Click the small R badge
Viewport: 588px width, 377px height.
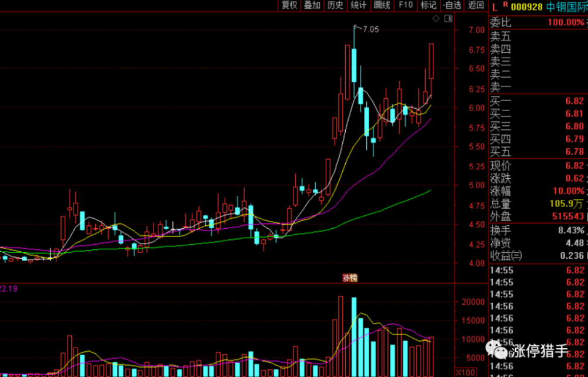pos(506,5)
